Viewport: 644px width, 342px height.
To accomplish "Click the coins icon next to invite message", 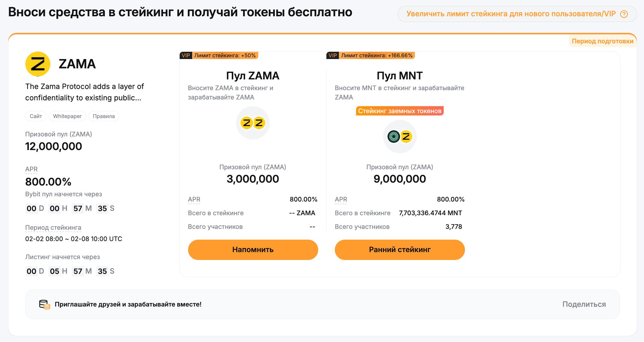I will [x=44, y=304].
